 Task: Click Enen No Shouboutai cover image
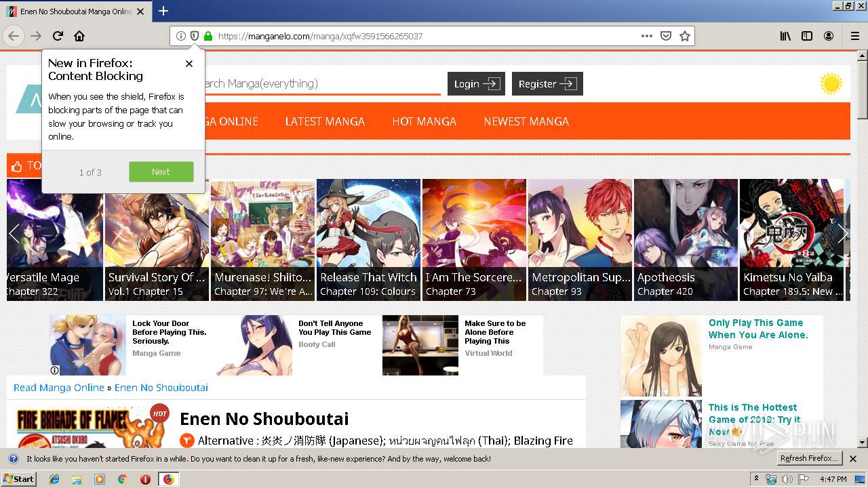[x=92, y=427]
